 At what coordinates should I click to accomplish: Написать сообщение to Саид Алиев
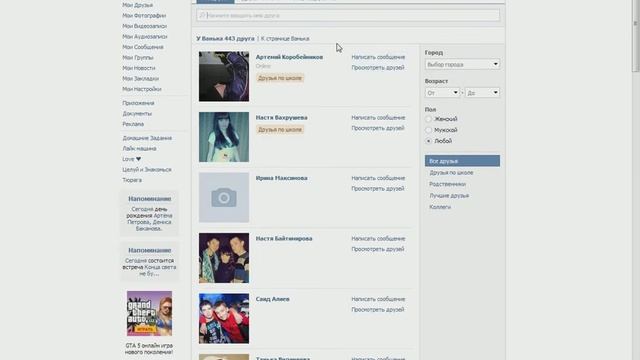[x=378, y=299]
